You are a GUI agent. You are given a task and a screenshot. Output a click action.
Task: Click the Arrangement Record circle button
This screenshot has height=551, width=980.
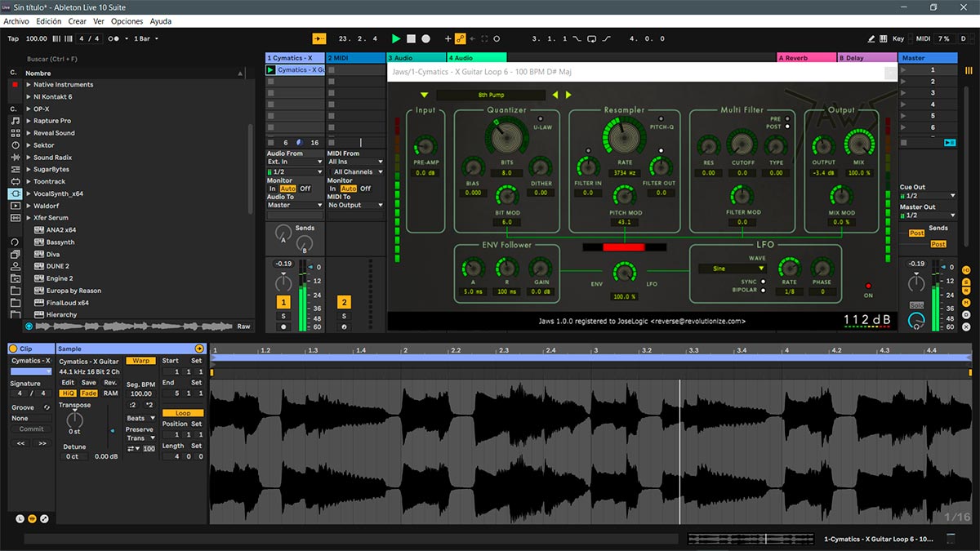[x=425, y=38]
